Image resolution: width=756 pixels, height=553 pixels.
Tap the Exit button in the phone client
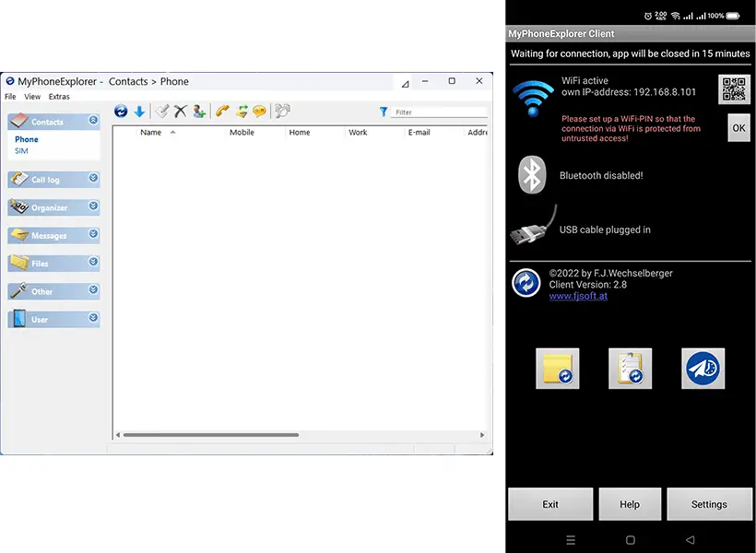pyautogui.click(x=550, y=504)
